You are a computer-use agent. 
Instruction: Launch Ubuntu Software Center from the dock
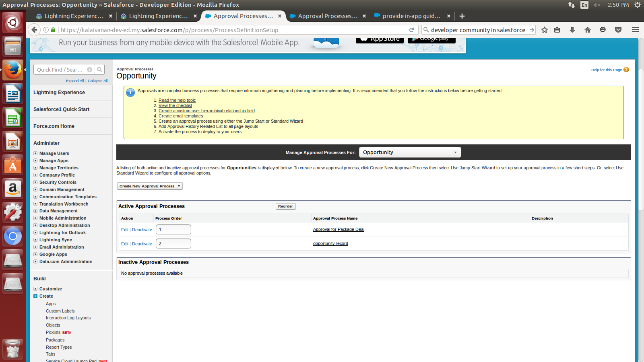(13, 165)
